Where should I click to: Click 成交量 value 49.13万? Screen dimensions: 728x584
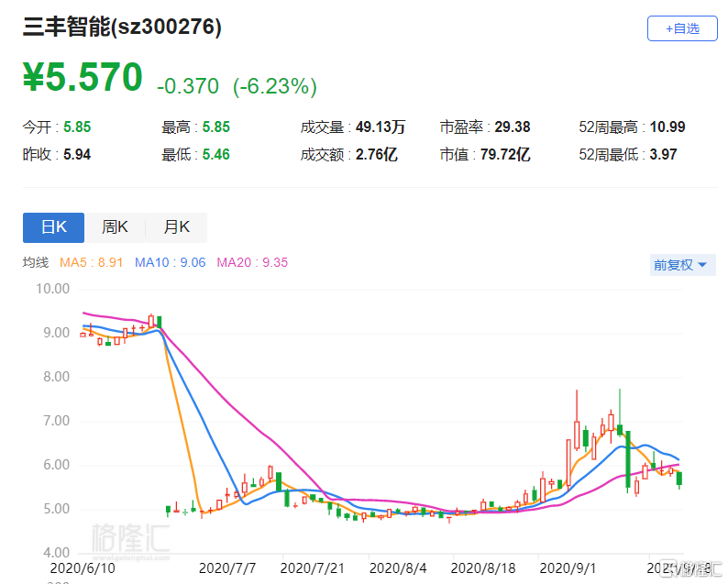[381, 127]
